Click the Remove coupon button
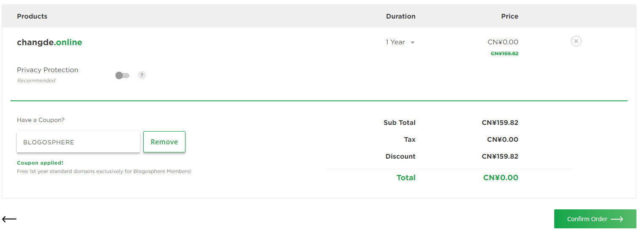Viewport: 644px width, 230px height. click(x=164, y=142)
